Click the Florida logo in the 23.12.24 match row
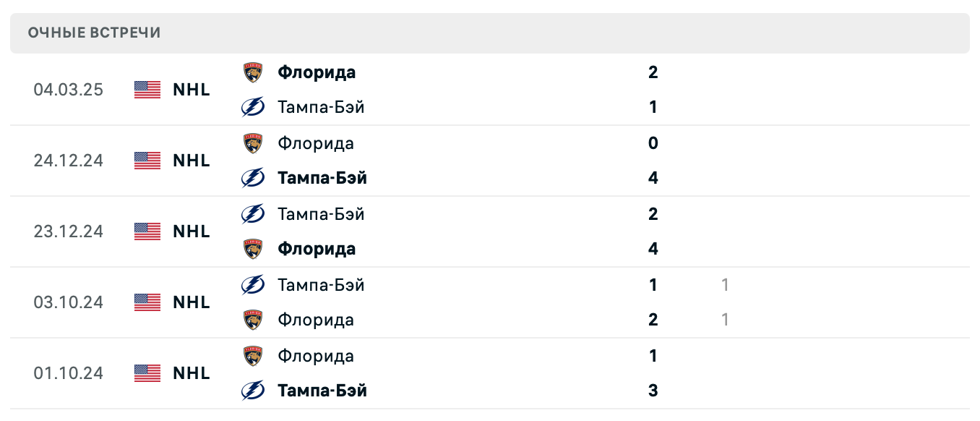 click(x=252, y=248)
